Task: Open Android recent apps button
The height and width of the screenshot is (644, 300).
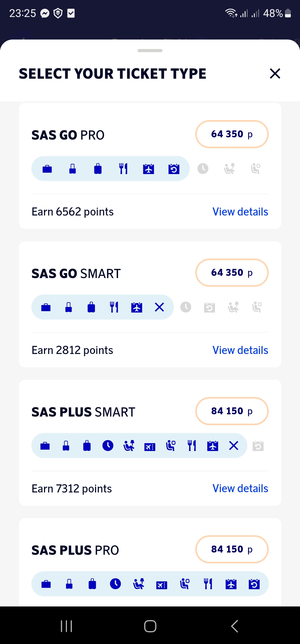Action: pyautogui.click(x=66, y=626)
